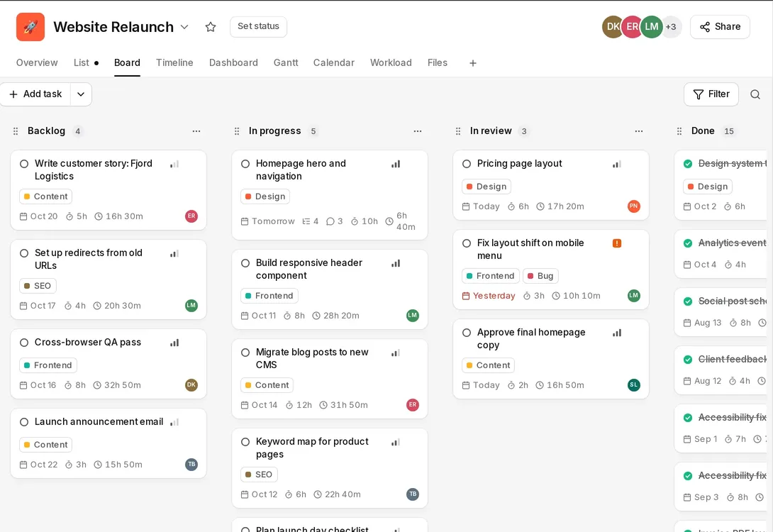This screenshot has height=532, width=773.
Task: Open search with the magnifier icon
Action: (755, 94)
